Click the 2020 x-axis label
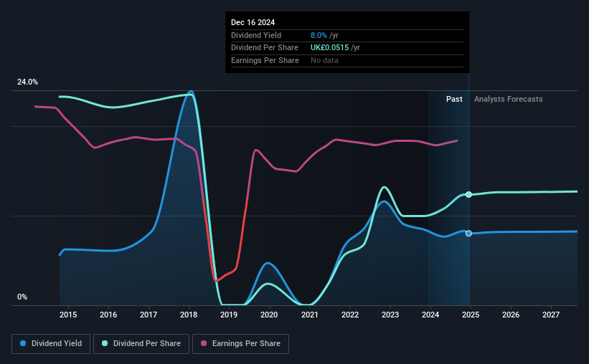This screenshot has width=589, height=364. 269,315
